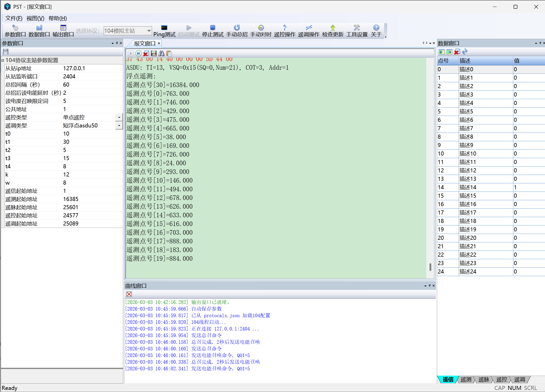The height and width of the screenshot is (392, 545).
Task: Expand the 遥控类型 dropdown arrow
Action: [119, 117]
